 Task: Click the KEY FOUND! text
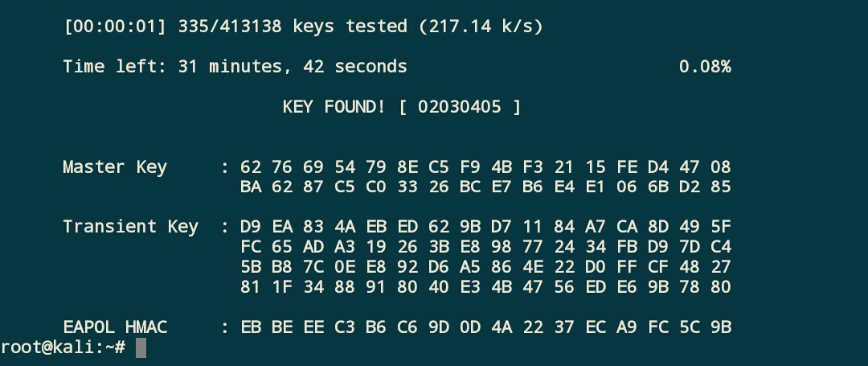[334, 106]
